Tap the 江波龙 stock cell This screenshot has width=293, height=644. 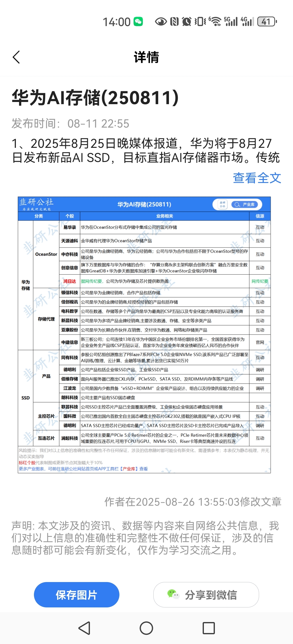(70, 388)
